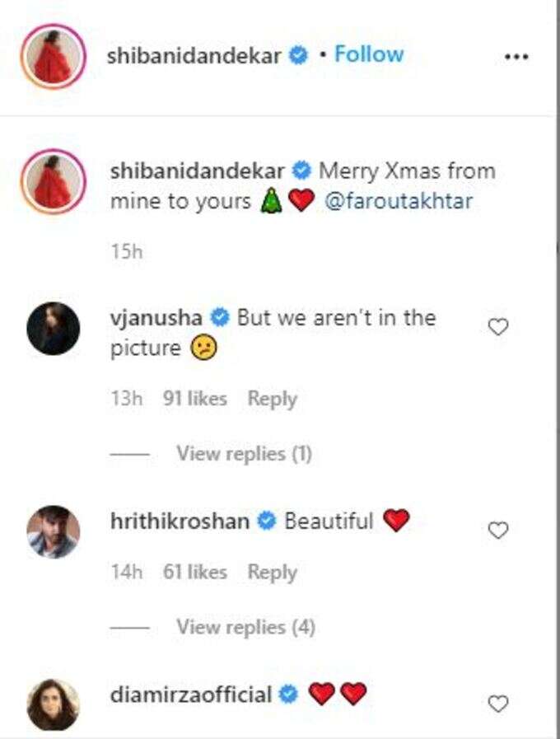560x739 pixels.
Task: Click shibanidandekar's avatar beside the caption
Action: tap(54, 181)
